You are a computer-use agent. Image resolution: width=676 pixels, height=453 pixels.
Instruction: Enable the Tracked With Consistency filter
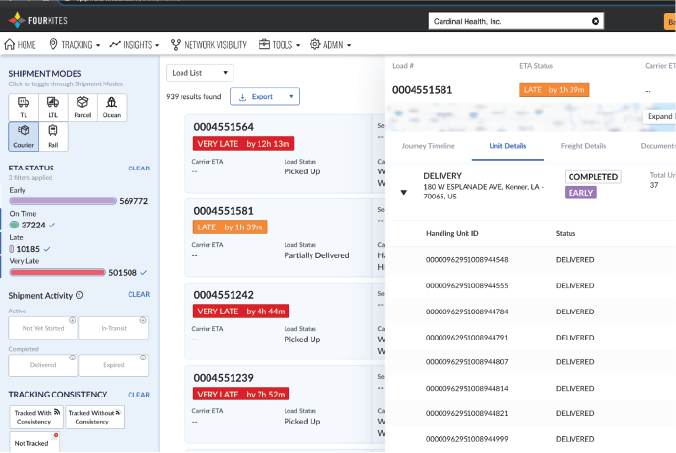click(x=34, y=417)
